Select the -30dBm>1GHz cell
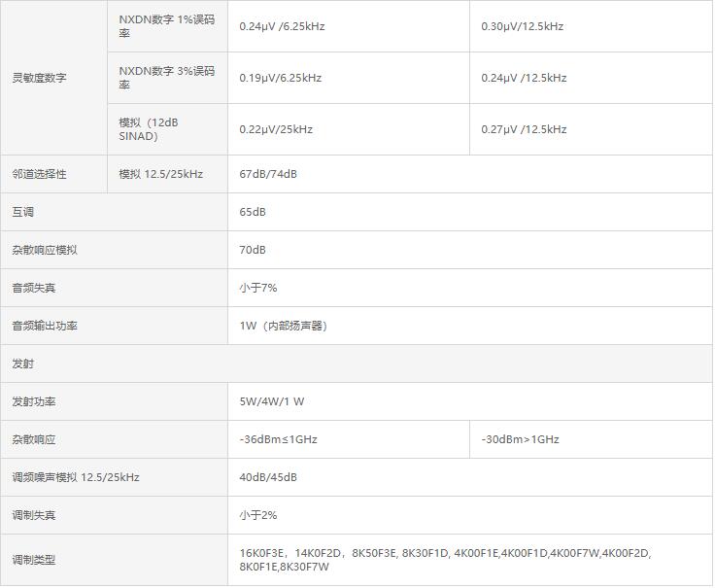The width and height of the screenshot is (715, 588). (520, 439)
